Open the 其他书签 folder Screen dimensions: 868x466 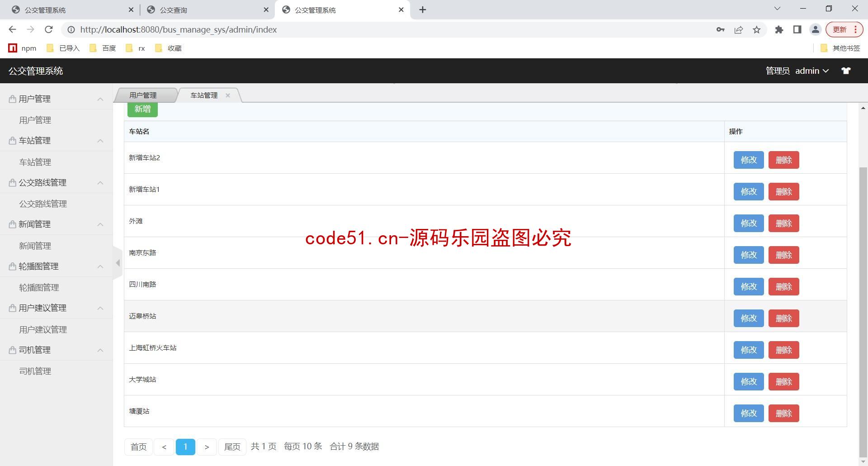tap(840, 48)
